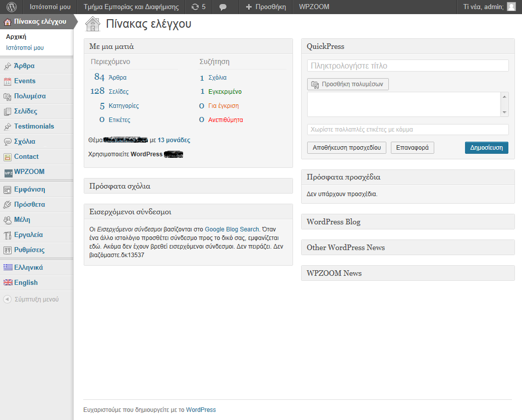Viewport: 522px width, 420px height.
Task: Click the QuickPress title input field
Action: (408, 66)
